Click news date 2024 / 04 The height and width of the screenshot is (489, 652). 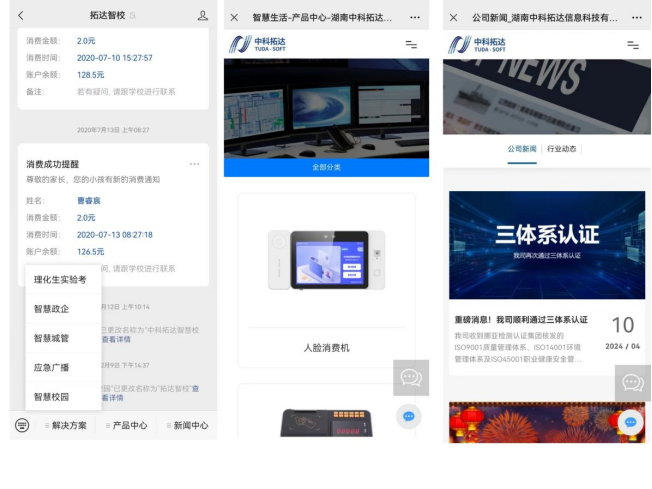[x=622, y=346]
